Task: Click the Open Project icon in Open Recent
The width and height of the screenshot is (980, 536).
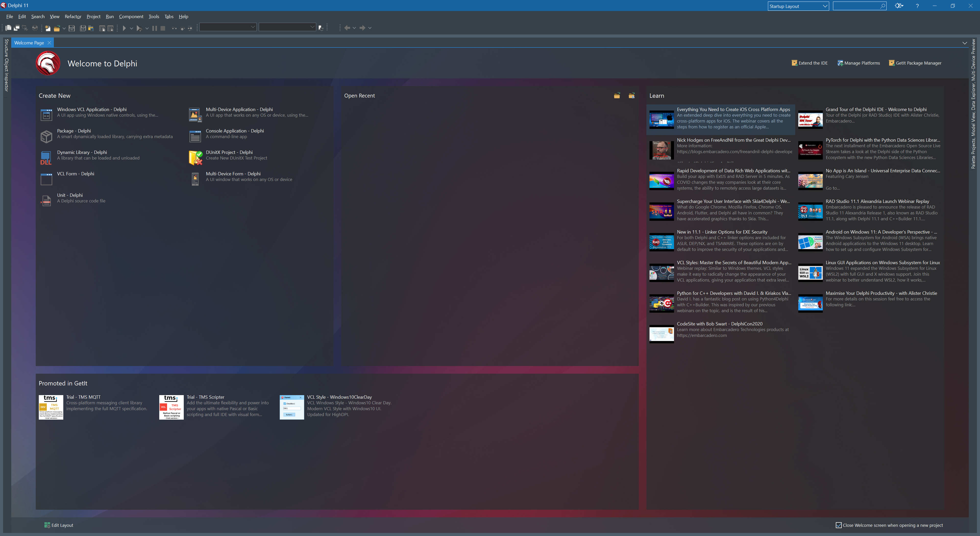Action: click(x=617, y=95)
